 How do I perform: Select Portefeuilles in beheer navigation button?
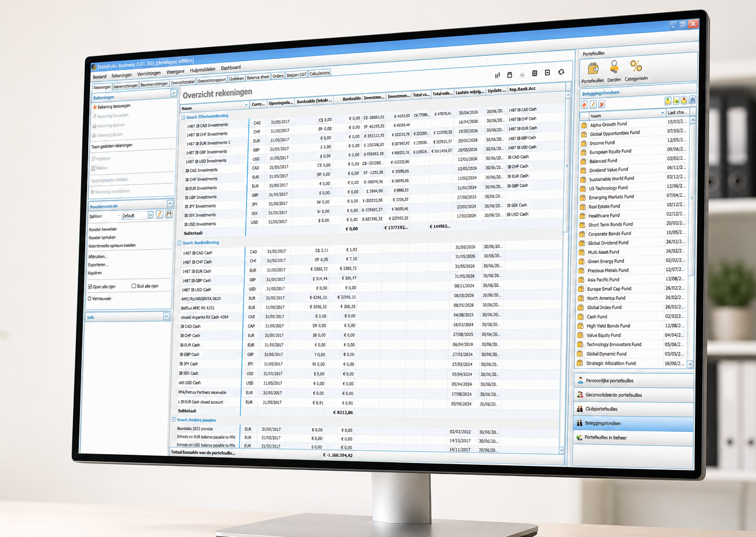click(633, 438)
